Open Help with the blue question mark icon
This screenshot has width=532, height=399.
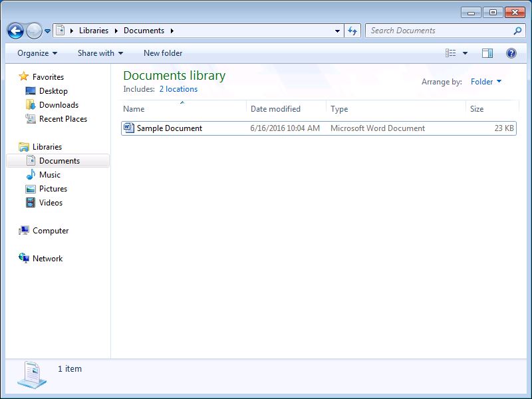coord(511,53)
